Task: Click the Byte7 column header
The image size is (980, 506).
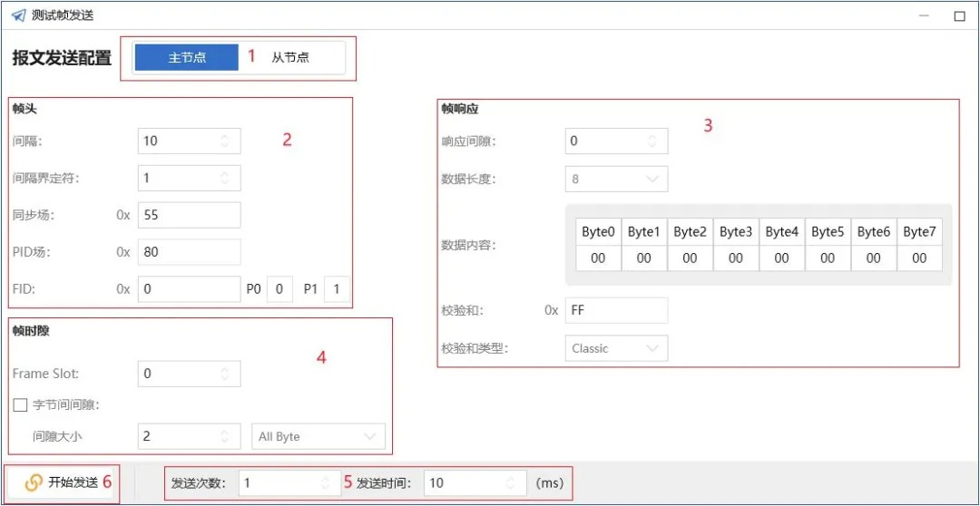Action: [919, 232]
